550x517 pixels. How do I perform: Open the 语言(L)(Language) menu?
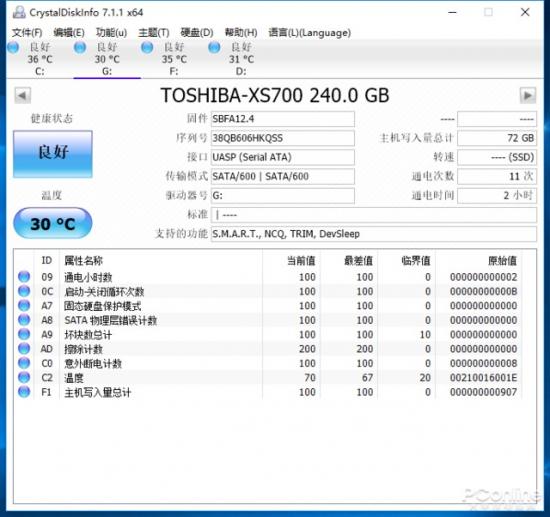[310, 33]
